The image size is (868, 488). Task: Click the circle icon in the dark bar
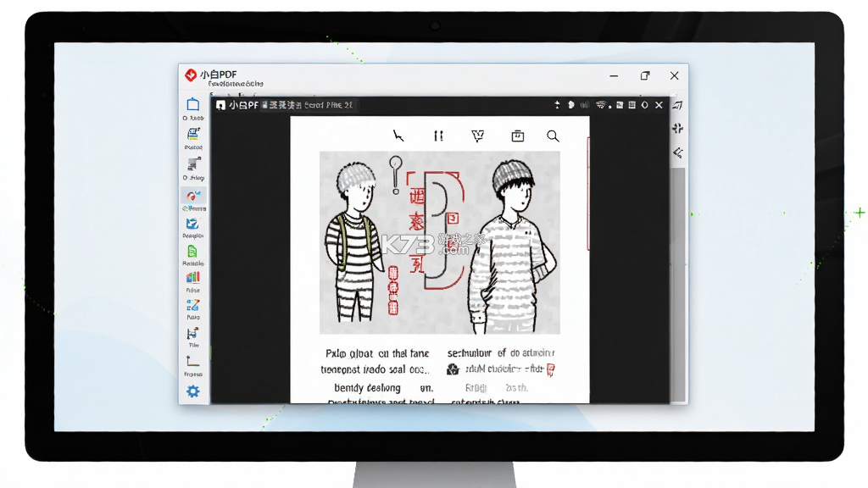[x=645, y=105]
